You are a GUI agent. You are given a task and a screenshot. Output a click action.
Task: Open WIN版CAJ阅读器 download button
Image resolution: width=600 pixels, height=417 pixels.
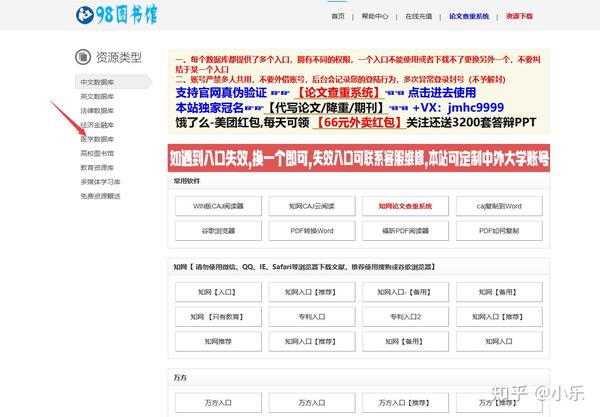click(x=218, y=206)
